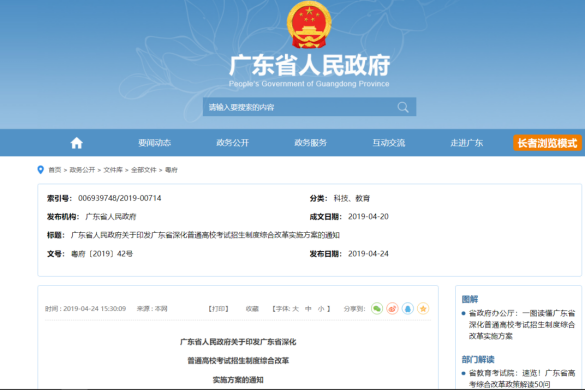Go to 文件库 breadcrumb link
The image size is (585, 390).
click(x=113, y=170)
